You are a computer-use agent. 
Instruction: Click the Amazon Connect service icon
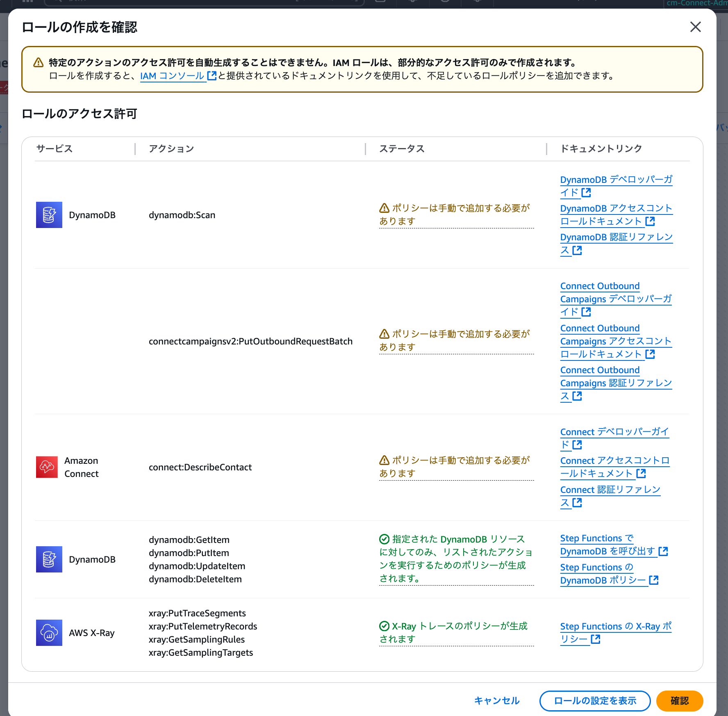pyautogui.click(x=47, y=467)
